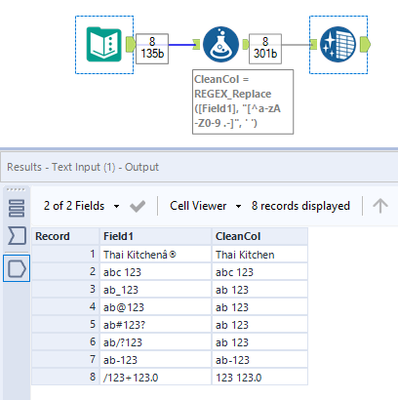Select the Data Cleansing tool icon
398x400 pixels.
pyautogui.click(x=338, y=44)
